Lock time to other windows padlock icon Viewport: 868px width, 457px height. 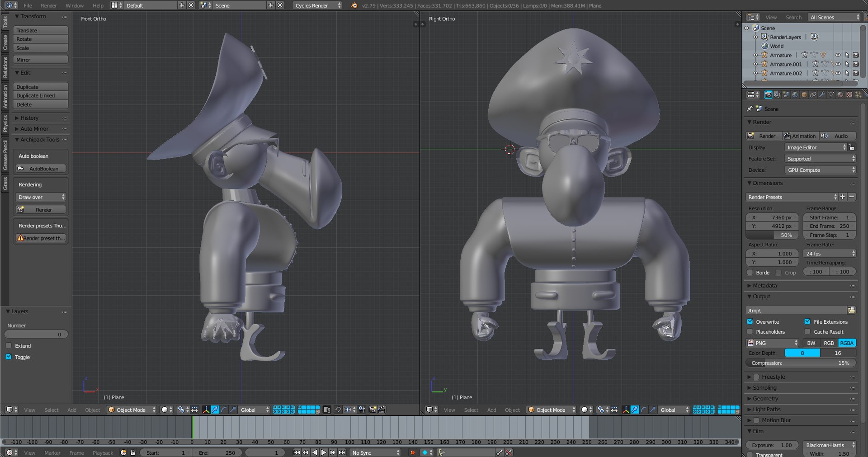coord(132,452)
